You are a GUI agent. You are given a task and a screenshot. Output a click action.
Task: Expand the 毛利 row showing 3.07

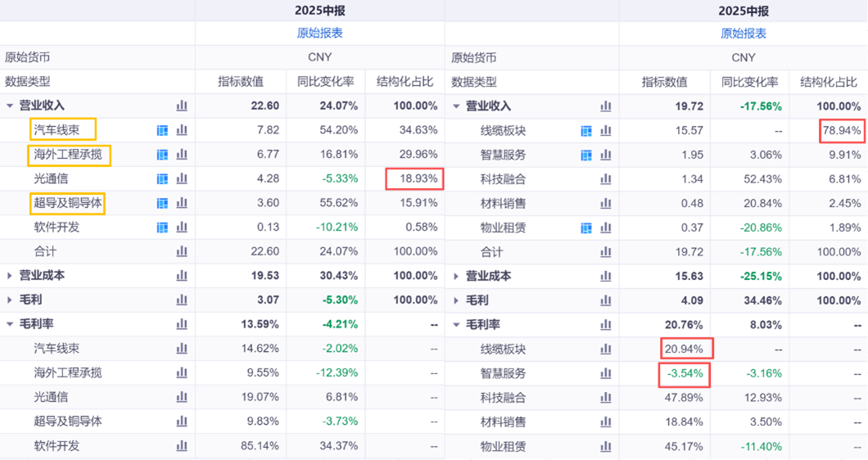10,300
